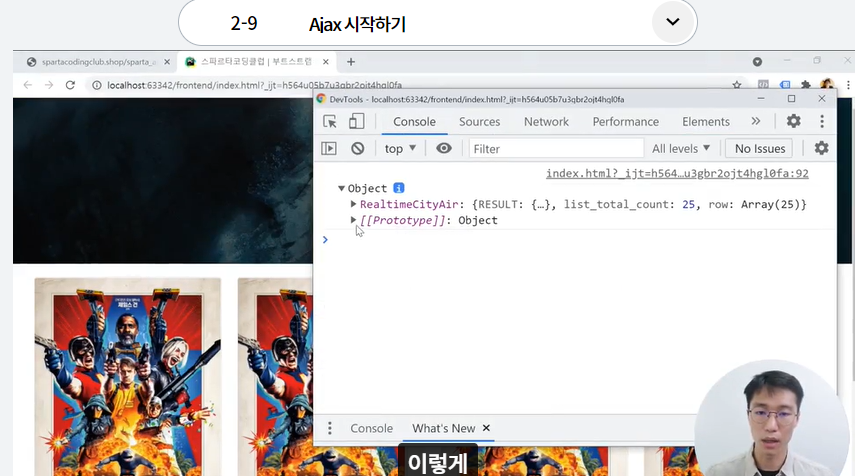
Task: Show more DevTools tabs chevron
Action: [756, 121]
